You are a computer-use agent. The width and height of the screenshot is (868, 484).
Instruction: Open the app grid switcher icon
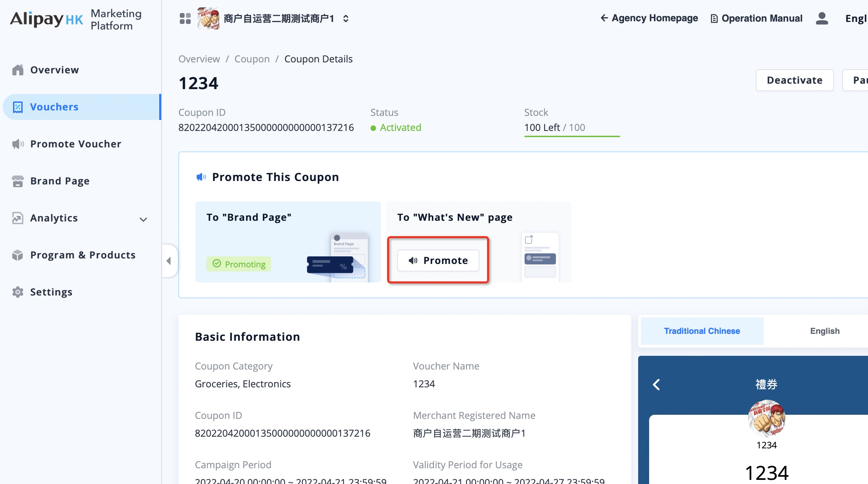pos(185,19)
